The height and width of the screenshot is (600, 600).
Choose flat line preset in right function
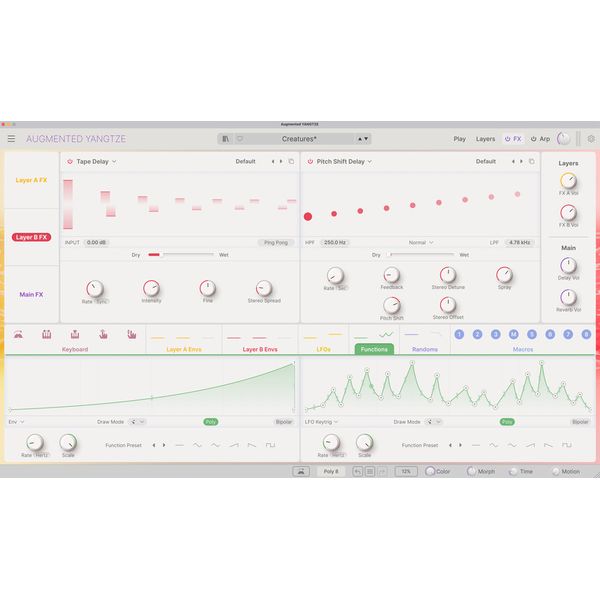pyautogui.click(x=476, y=445)
